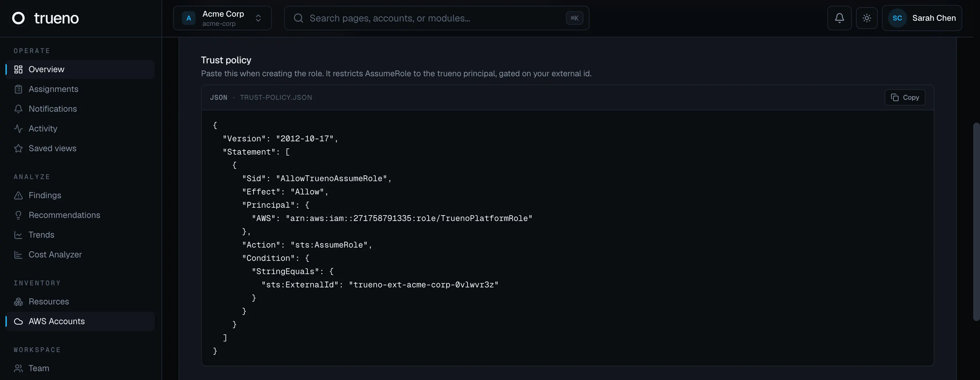The height and width of the screenshot is (380, 980).
Task: Click the "Effect": "Allow" line
Action: (285, 192)
